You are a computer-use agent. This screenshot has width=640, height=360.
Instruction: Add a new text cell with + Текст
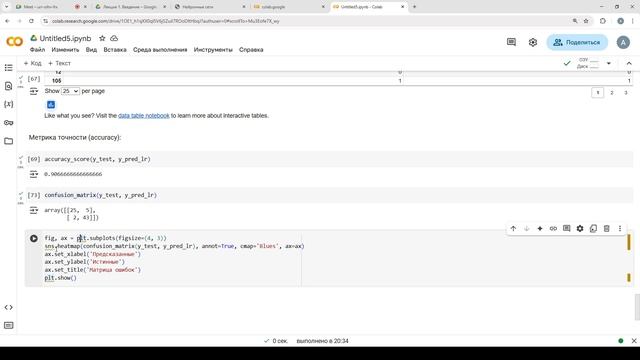(x=60, y=63)
